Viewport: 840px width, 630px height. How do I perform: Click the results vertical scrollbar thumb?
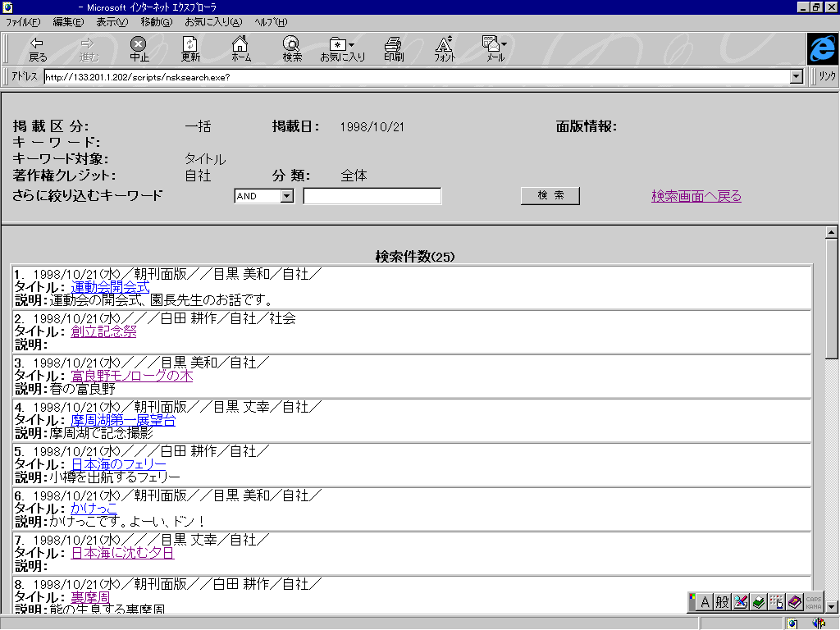(x=832, y=299)
